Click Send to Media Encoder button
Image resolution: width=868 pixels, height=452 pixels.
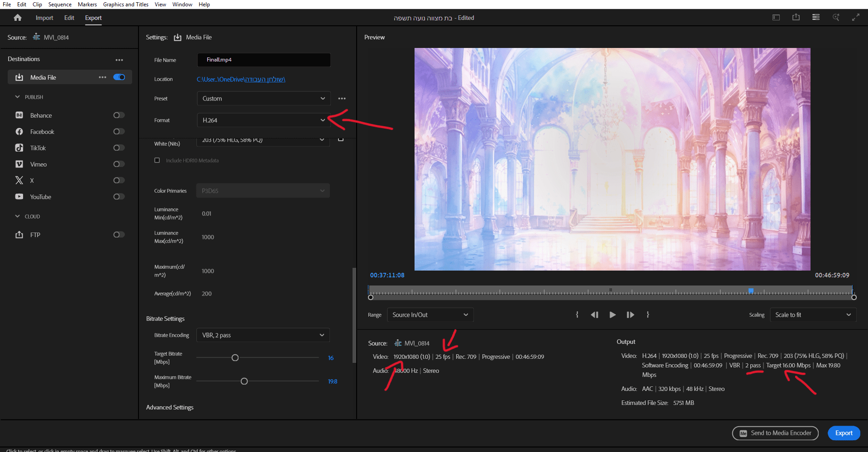tap(775, 433)
